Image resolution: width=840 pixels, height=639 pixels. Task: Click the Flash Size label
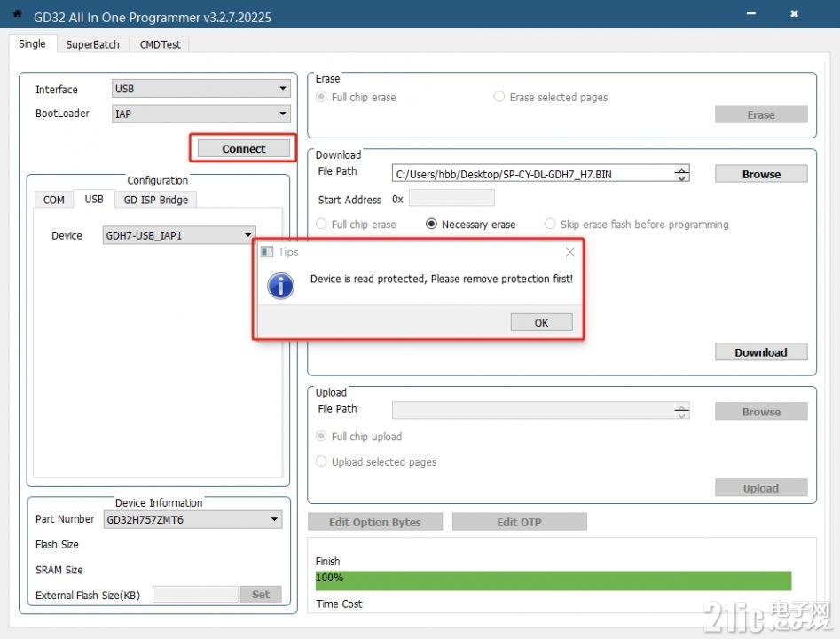pos(57,544)
